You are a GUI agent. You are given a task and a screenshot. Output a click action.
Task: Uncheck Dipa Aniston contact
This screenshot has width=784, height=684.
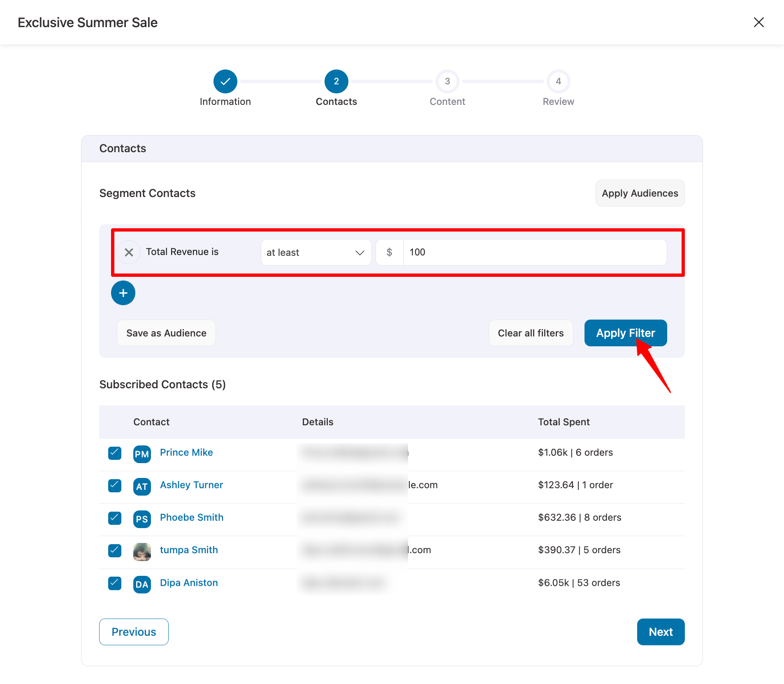115,583
